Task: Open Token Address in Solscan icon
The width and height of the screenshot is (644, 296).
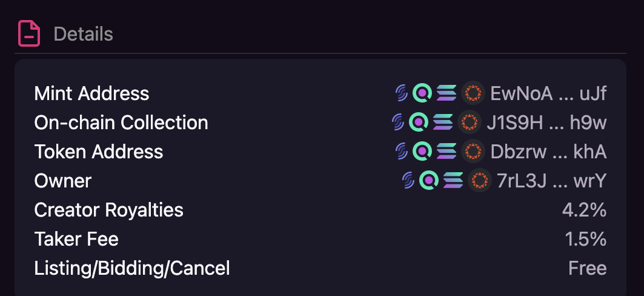Action: (422, 151)
